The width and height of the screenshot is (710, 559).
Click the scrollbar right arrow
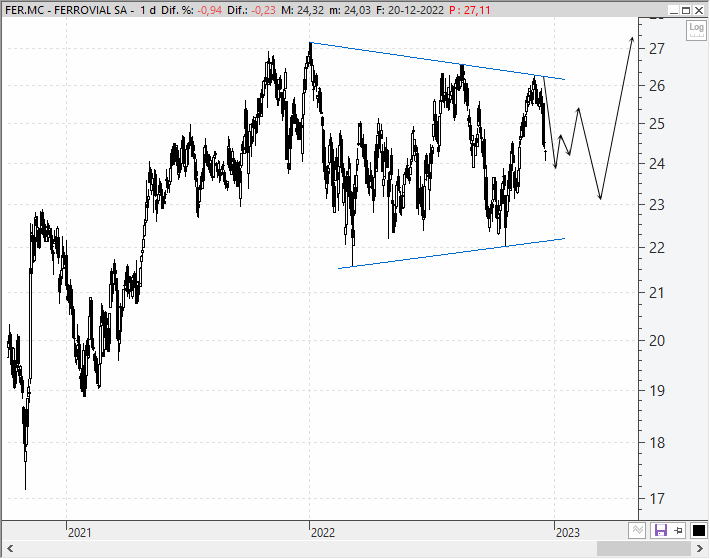point(700,549)
